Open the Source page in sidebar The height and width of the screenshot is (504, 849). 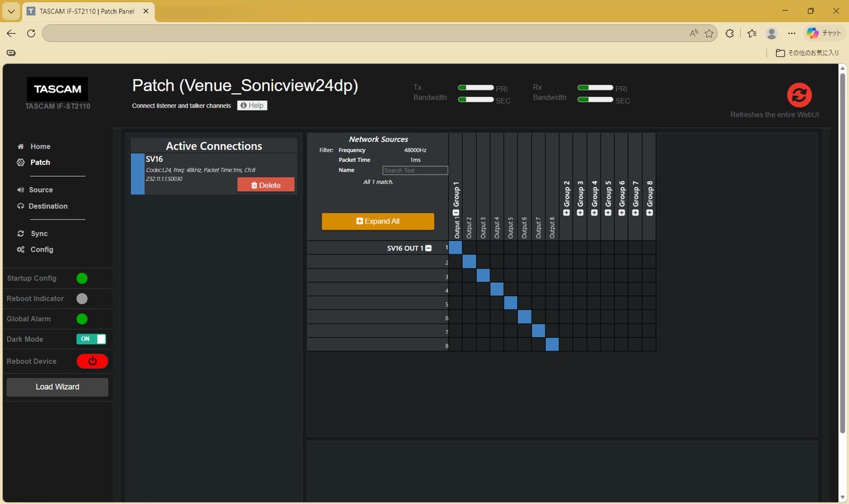35,190
